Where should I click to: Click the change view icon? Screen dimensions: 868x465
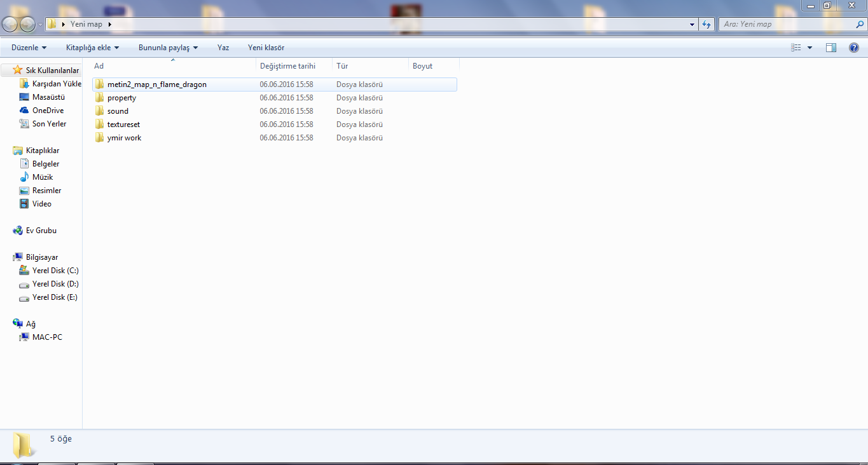coord(796,48)
